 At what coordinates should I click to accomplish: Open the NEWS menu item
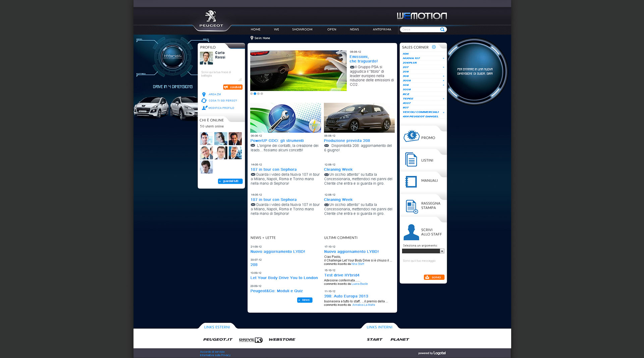[x=354, y=30]
